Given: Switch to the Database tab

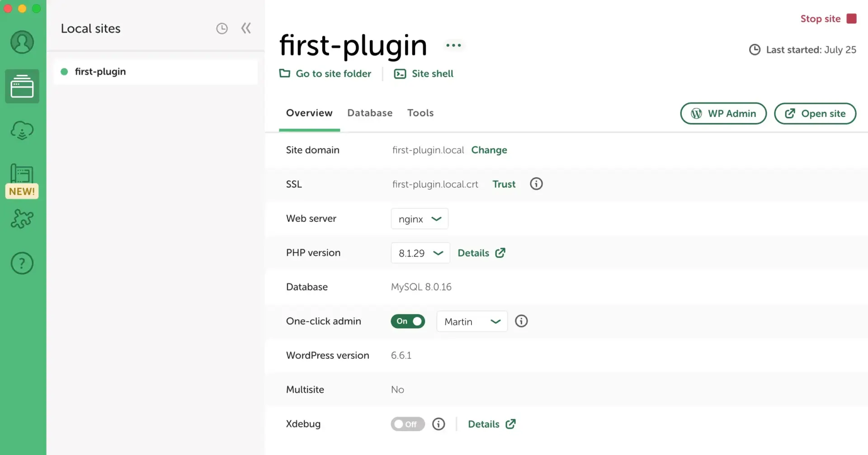Looking at the screenshot, I should tap(370, 113).
